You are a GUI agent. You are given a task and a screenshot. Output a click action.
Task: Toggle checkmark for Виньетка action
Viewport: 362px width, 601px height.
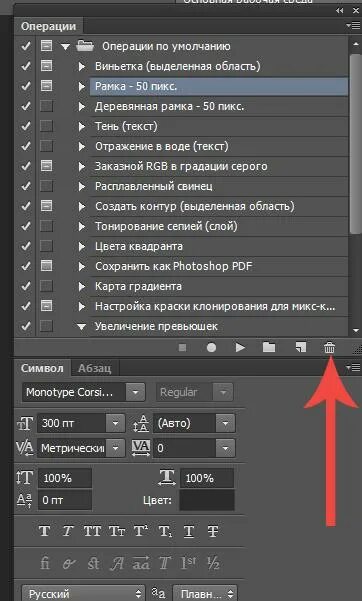pos(26,66)
